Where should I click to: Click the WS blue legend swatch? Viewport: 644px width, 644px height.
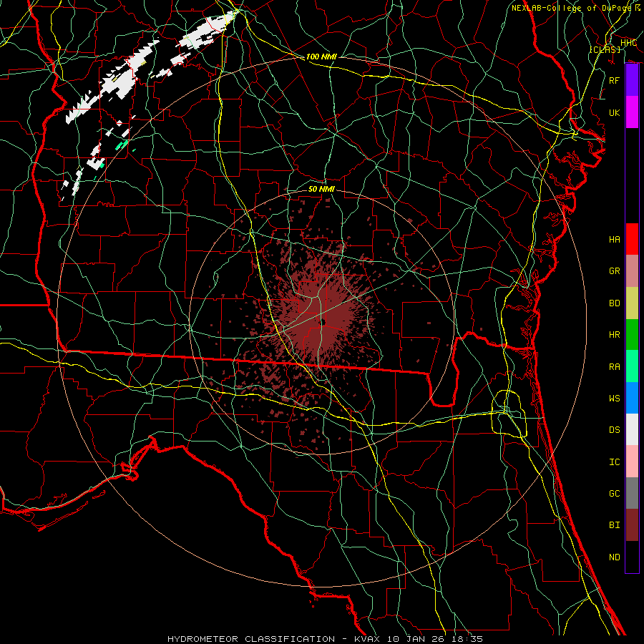point(632,398)
